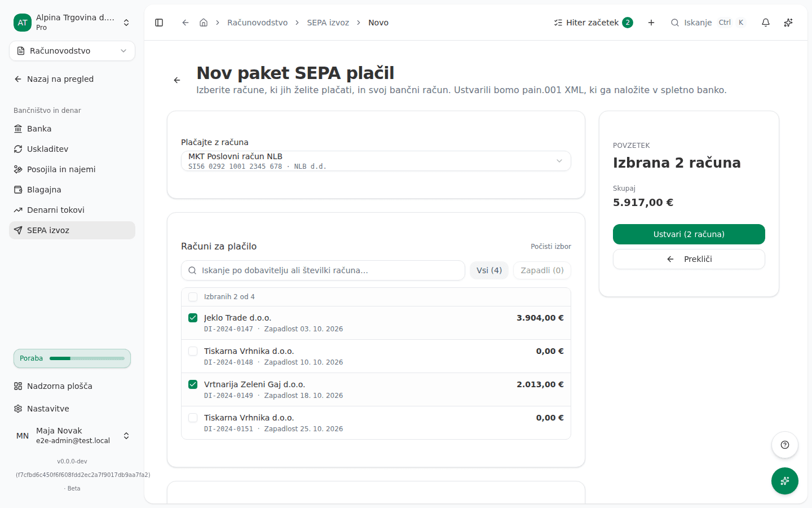
Task: Click Ustvari (2 računa) button
Action: (x=689, y=234)
